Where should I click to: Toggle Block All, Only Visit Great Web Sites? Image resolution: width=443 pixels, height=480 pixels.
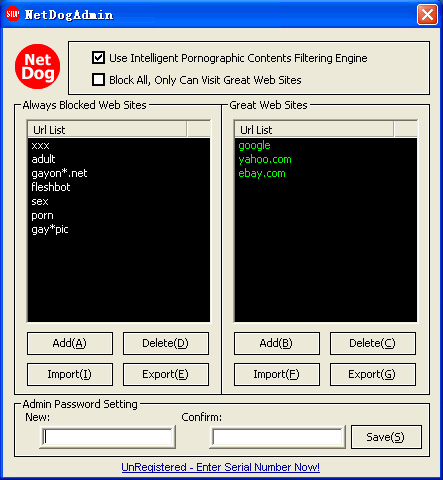[x=98, y=80]
